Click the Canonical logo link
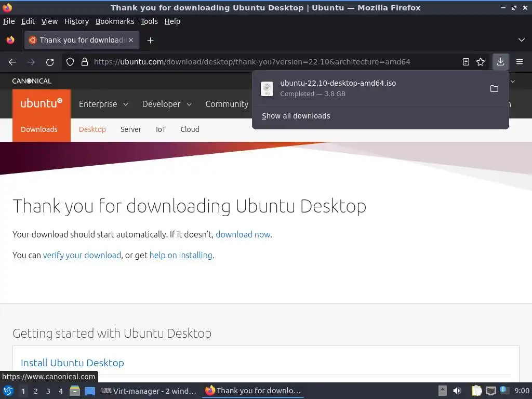 coord(32,81)
